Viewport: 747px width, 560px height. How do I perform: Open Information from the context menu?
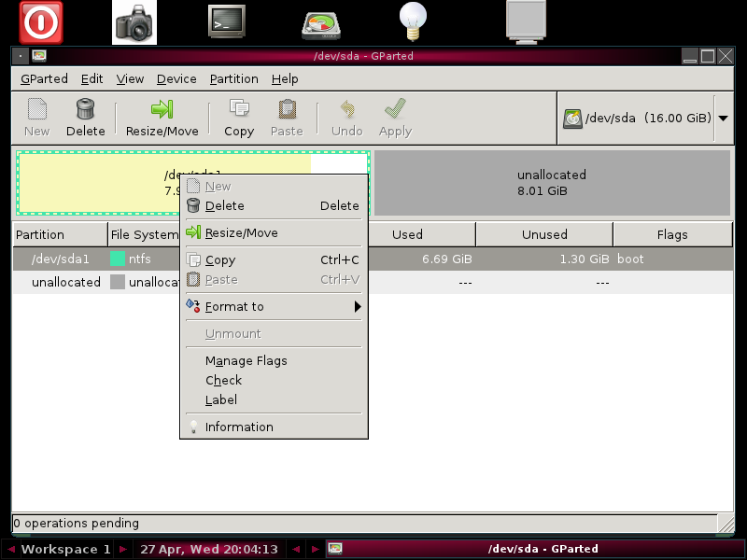click(274, 427)
